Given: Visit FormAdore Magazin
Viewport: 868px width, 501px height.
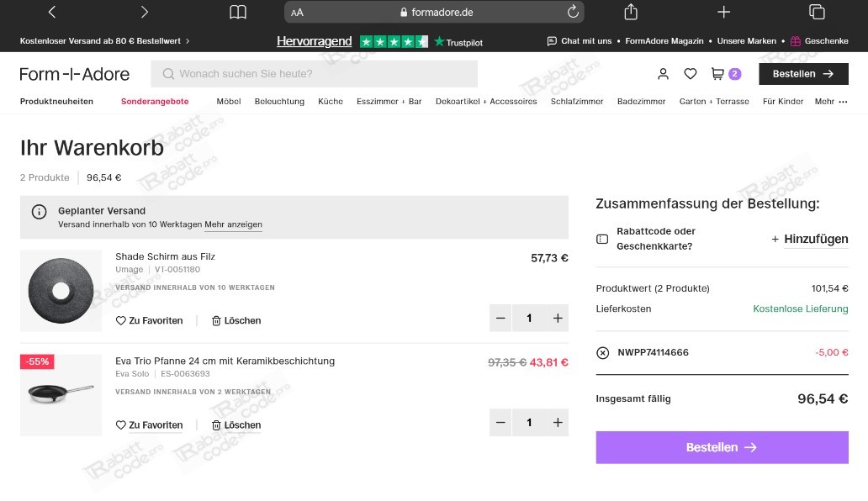Looking at the screenshot, I should pyautogui.click(x=664, y=41).
